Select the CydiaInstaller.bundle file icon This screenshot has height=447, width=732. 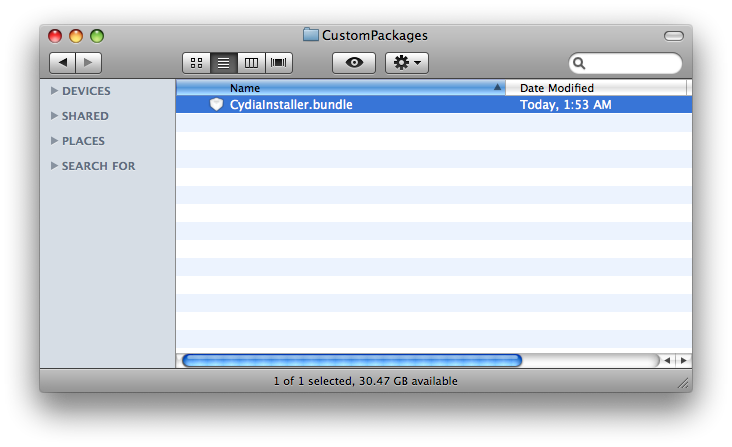pos(216,104)
